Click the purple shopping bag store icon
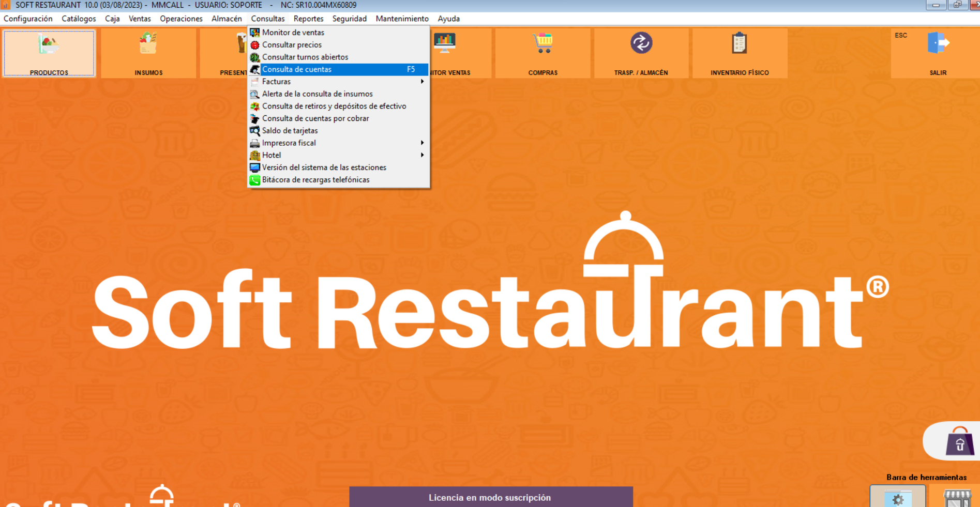 pyautogui.click(x=959, y=441)
